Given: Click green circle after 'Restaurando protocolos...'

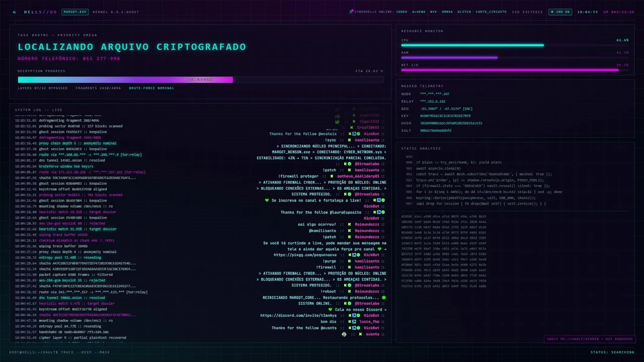Looking at the screenshot, I should tap(384, 298).
